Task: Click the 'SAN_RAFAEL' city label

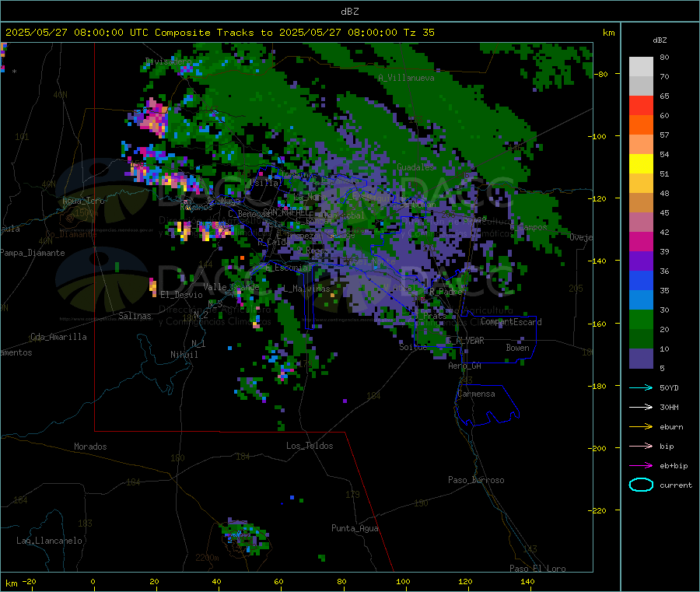Action: (x=288, y=212)
